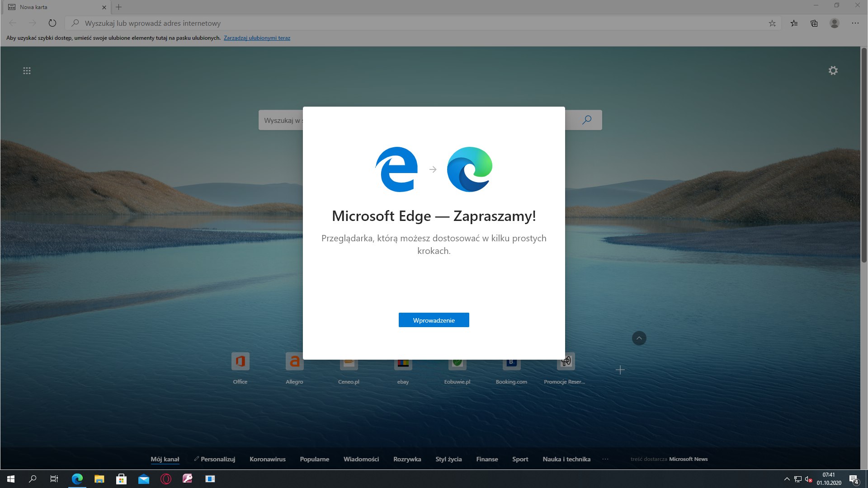
Task: Select the Nowa karta tab
Action: [57, 7]
